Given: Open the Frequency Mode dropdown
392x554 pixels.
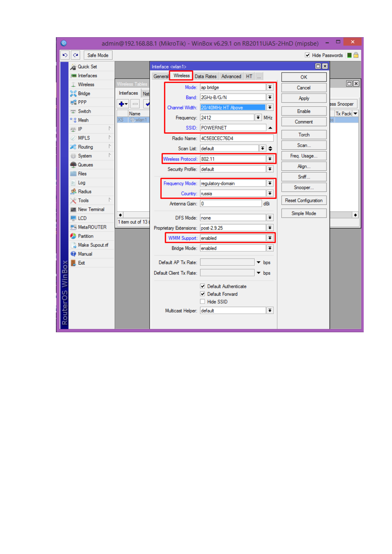Looking at the screenshot, I should pyautogui.click(x=270, y=183).
